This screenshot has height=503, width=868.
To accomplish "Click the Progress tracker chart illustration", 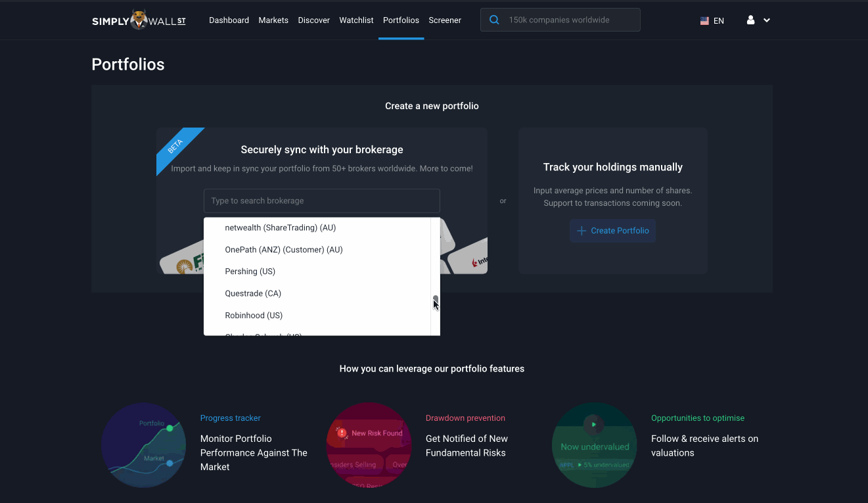I will (x=143, y=445).
